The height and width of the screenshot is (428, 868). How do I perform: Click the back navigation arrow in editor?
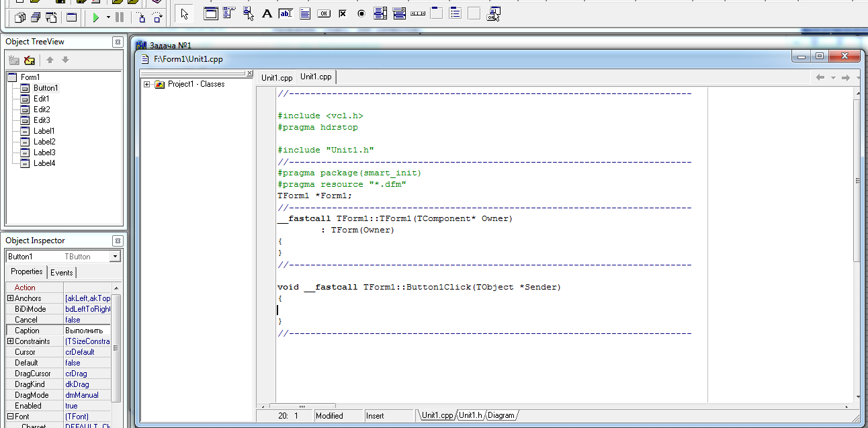(820, 78)
